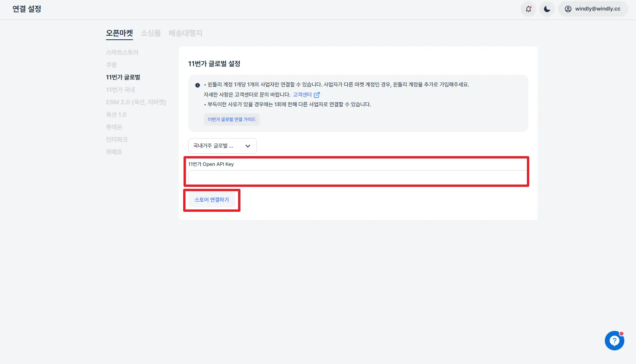This screenshot has width=636, height=364.
Task: Switch to the 소싱몰 tab
Action: coord(151,33)
